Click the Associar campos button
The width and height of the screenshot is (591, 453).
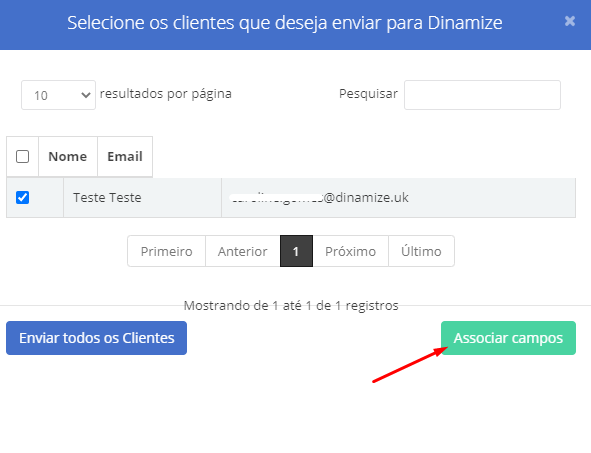[508, 338]
